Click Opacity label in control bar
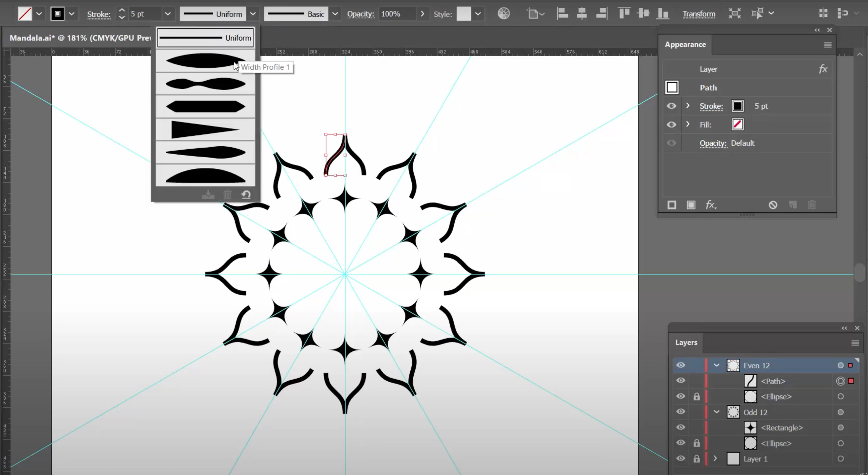 pos(360,14)
